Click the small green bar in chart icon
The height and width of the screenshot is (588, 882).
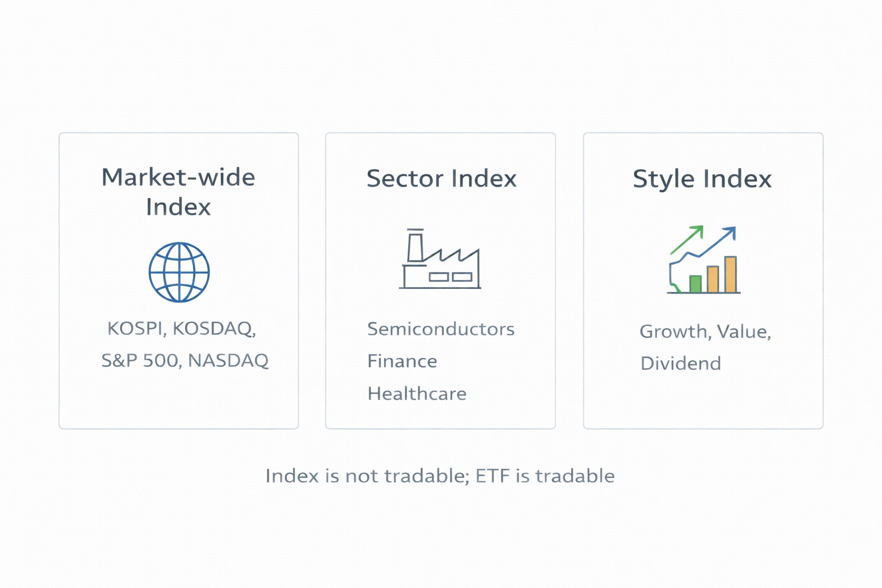(x=695, y=284)
